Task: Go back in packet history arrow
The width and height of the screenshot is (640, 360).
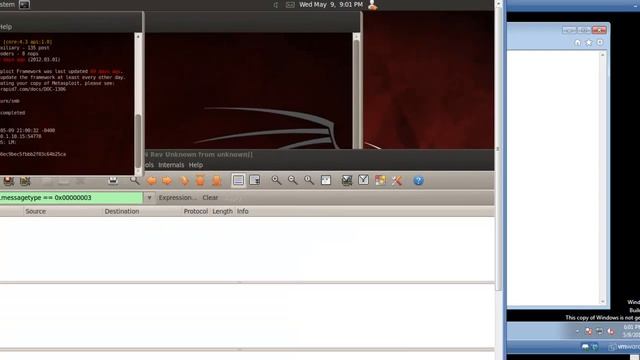Action: coord(151,180)
